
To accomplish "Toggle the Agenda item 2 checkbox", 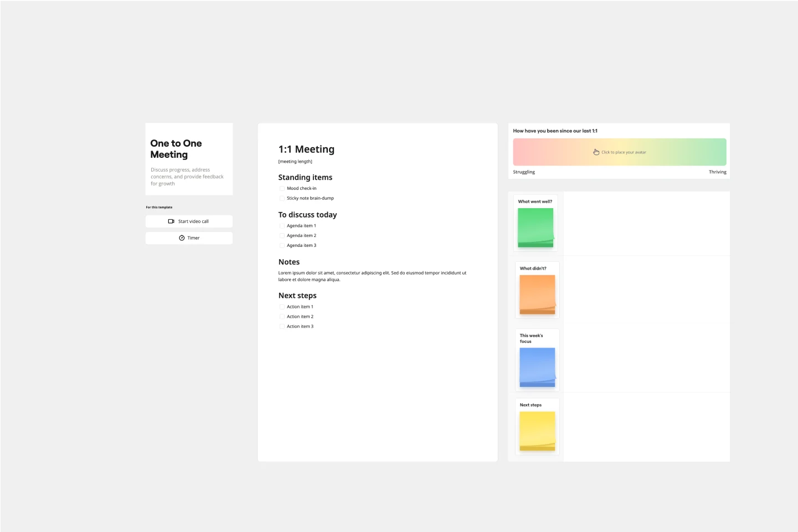I will (282, 236).
